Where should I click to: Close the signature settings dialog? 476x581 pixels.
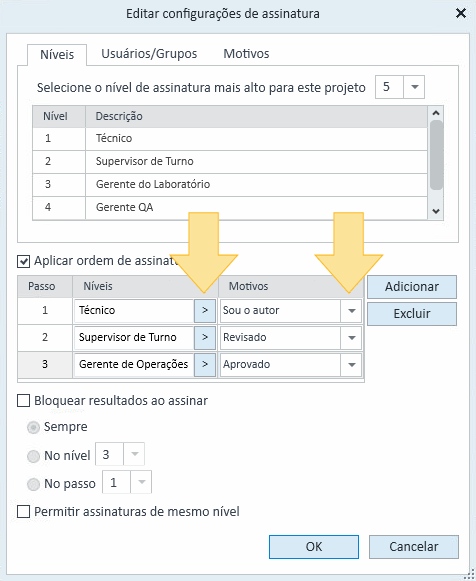click(x=461, y=14)
